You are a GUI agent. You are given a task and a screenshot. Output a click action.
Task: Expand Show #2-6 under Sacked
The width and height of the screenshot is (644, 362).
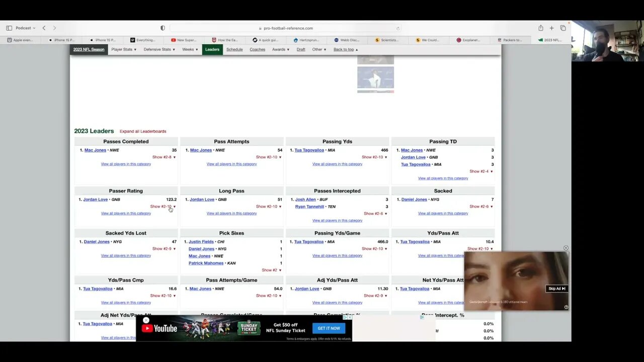481,206
